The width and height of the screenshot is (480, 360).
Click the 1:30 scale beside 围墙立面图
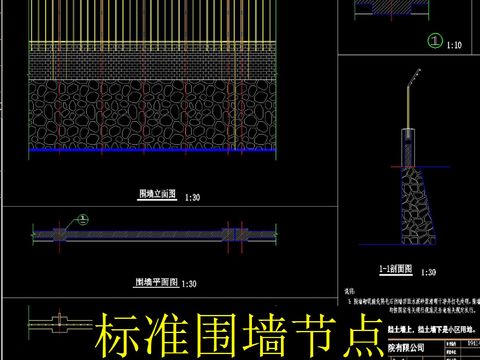192,197
